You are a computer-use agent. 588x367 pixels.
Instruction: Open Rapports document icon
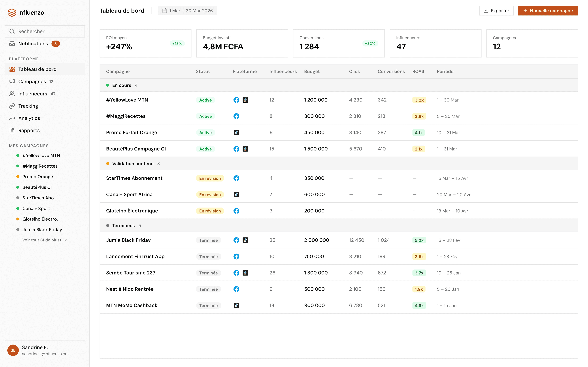coord(12,131)
